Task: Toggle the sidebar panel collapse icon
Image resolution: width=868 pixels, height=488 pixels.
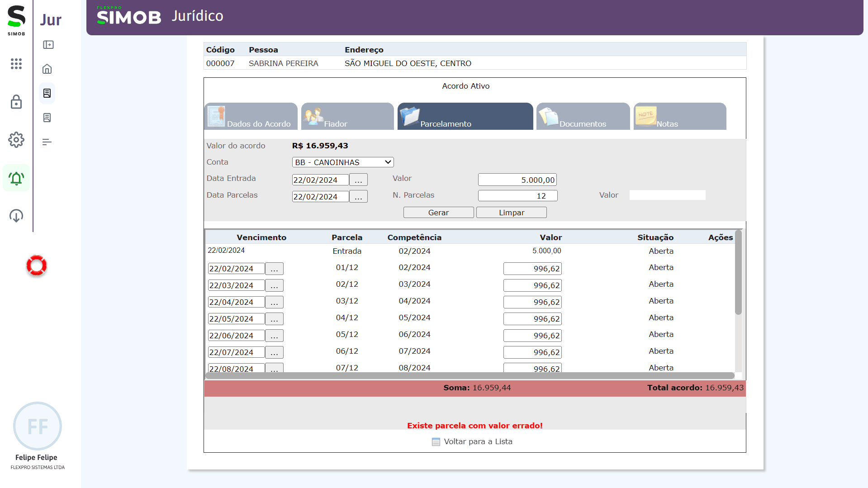Action: pos(48,45)
